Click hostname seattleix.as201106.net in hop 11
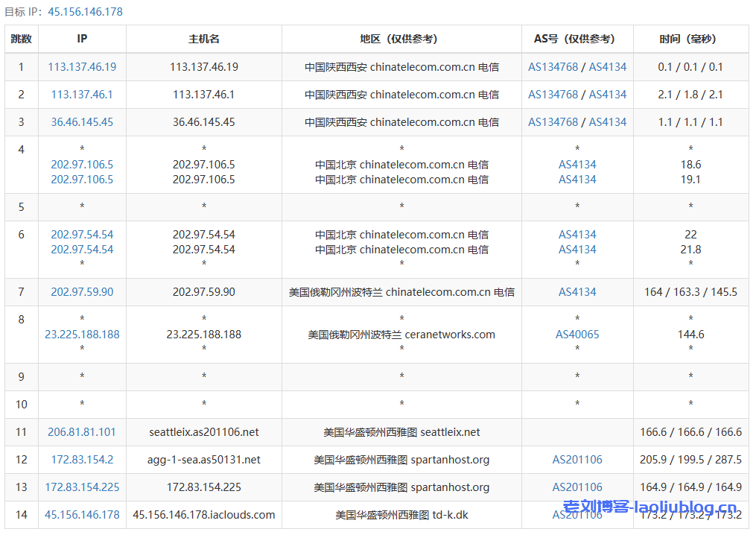The width and height of the screenshot is (756, 535). (x=204, y=432)
